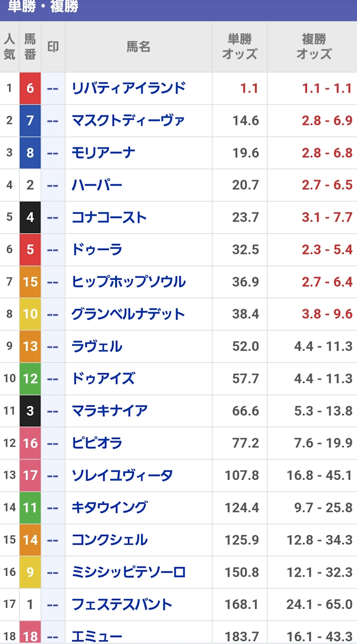Click orange horse number 15 badge
Viewport: 357px width, 644px height.
[x=30, y=282]
